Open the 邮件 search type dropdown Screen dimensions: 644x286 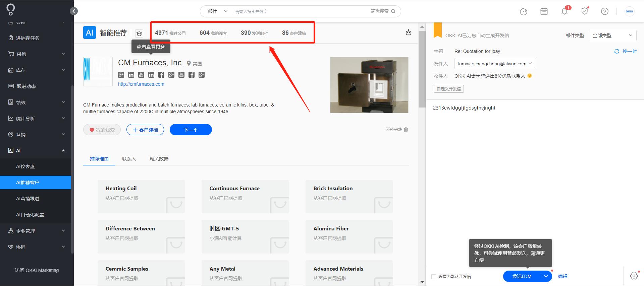point(217,11)
